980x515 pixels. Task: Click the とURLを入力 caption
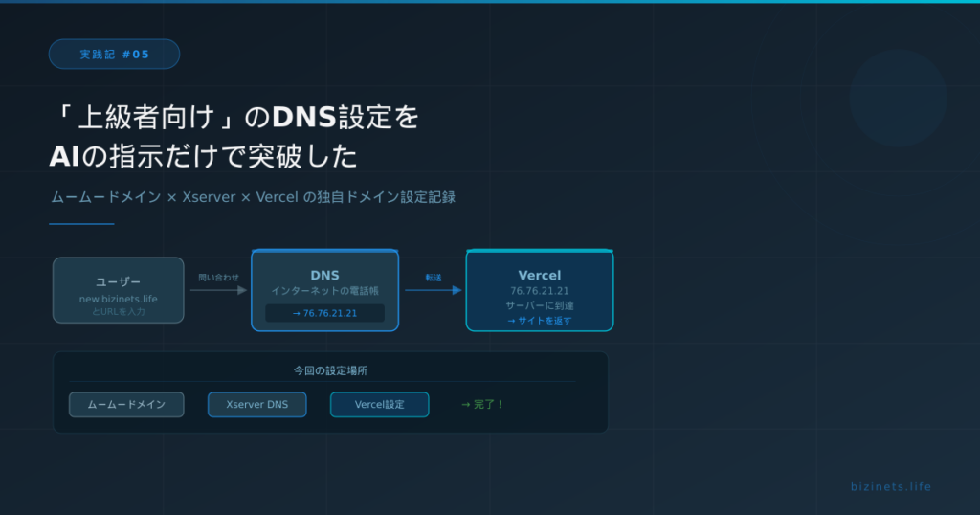pyautogui.click(x=118, y=312)
